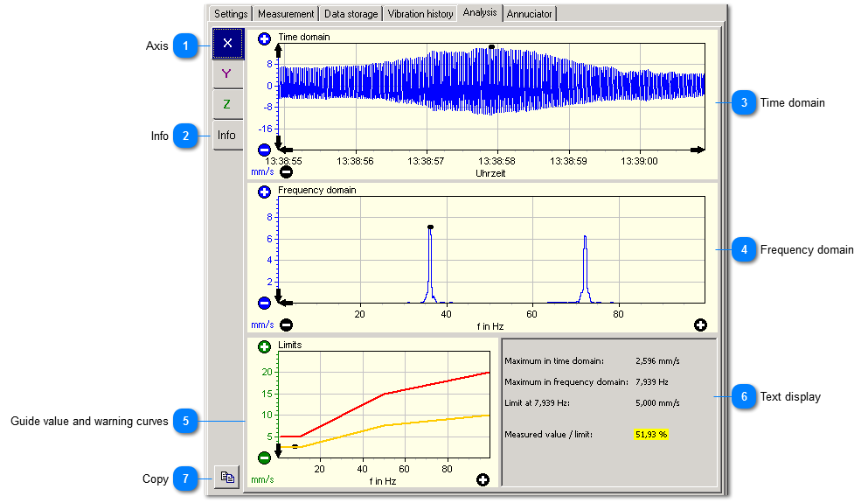Click green minus icon left of Limits chart
Screen dimensions: 868x503
tap(264, 458)
